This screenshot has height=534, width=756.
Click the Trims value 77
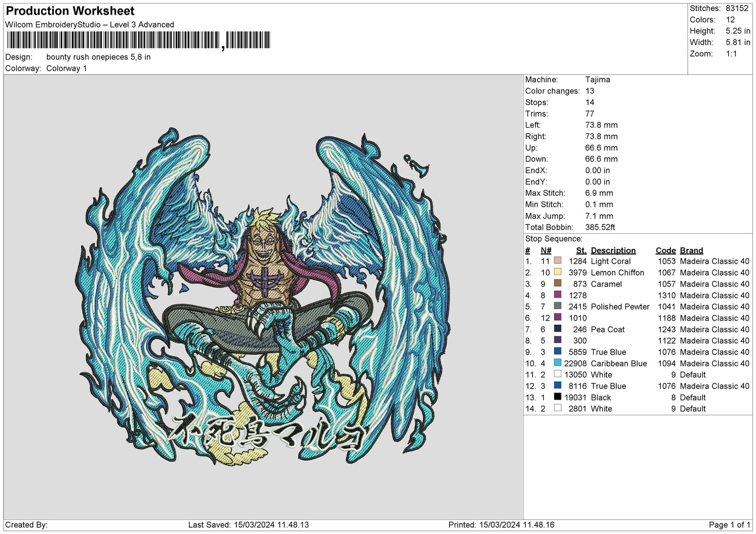click(590, 113)
